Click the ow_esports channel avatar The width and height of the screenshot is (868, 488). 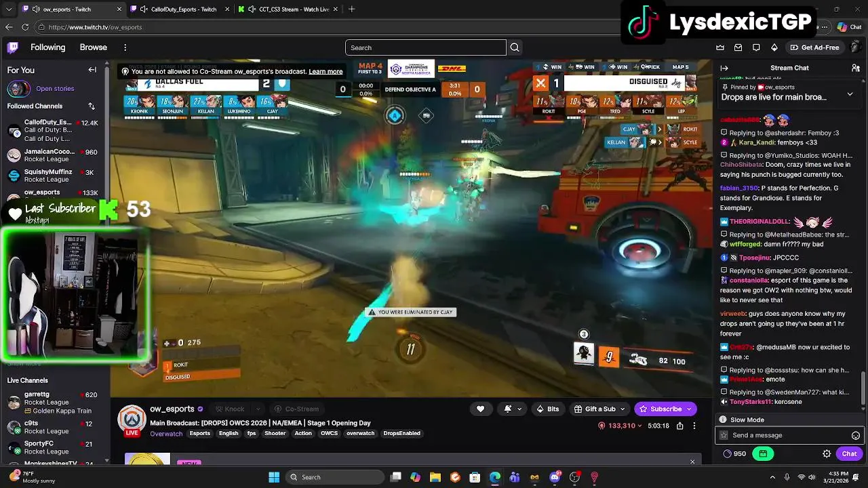click(x=132, y=420)
